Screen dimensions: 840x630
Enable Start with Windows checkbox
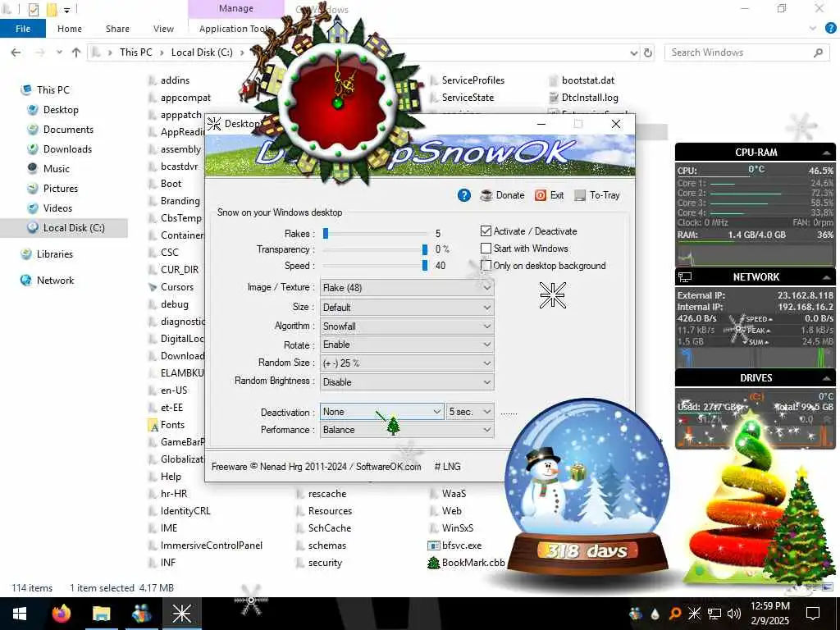coord(486,248)
